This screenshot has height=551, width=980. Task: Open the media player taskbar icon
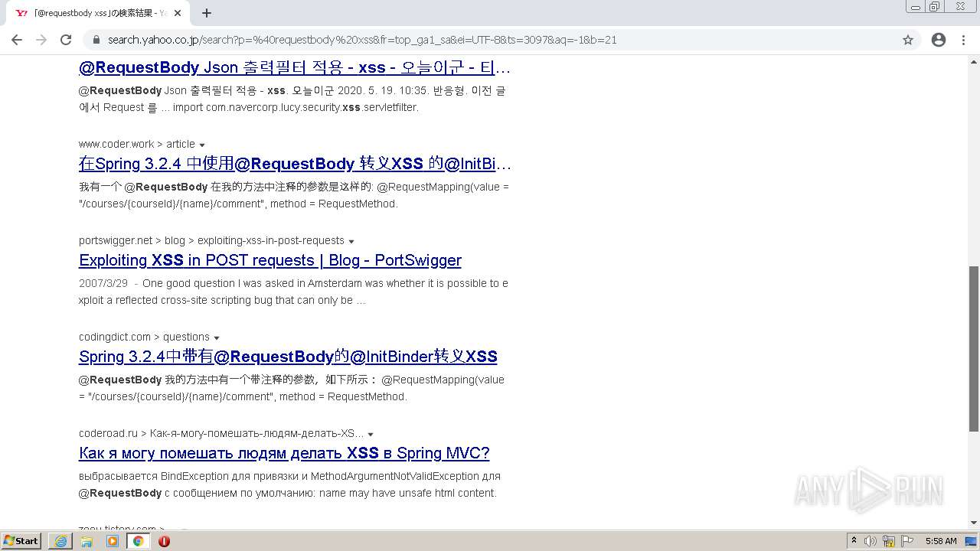[113, 541]
